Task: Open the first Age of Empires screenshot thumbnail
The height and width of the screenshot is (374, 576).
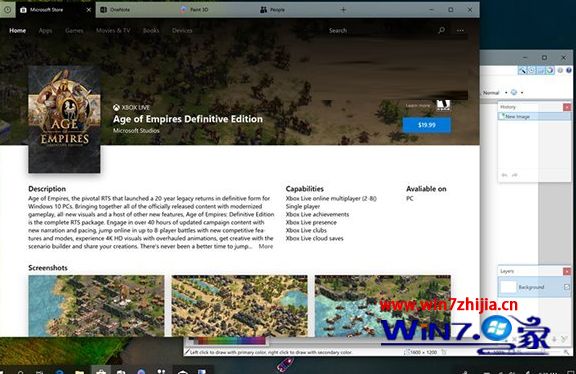Action: pyautogui.click(x=96, y=306)
